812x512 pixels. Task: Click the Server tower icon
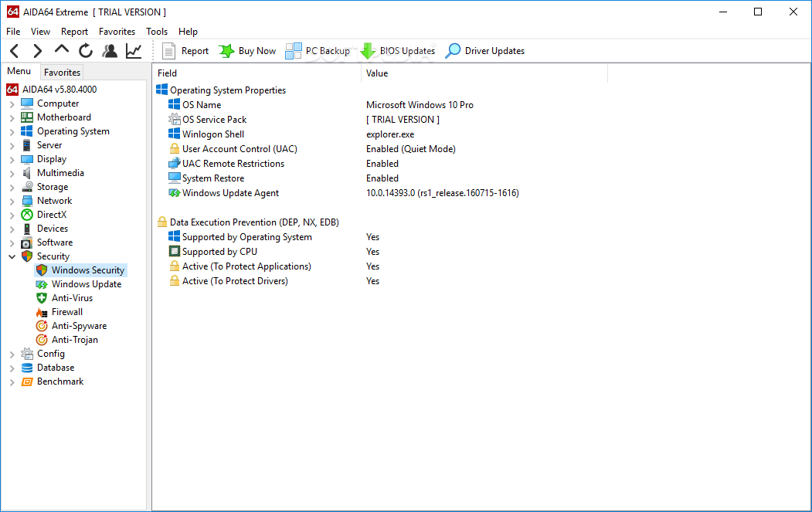[x=27, y=145]
